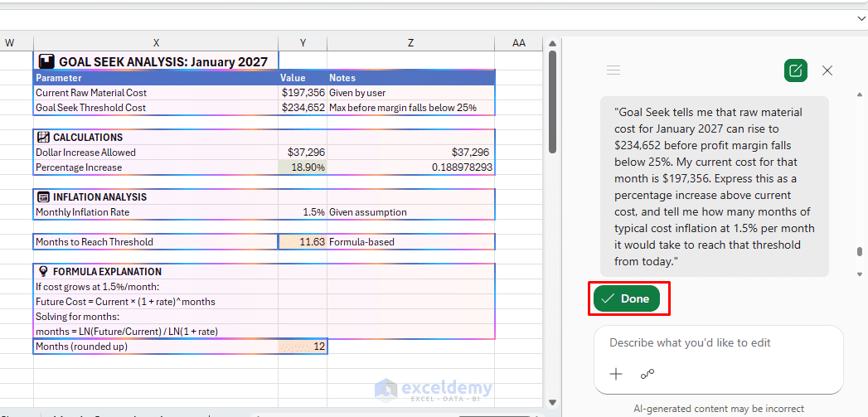Select the 'INFLATION ANALYSIS' section header cell
This screenshot has height=417, width=868.
click(156, 197)
